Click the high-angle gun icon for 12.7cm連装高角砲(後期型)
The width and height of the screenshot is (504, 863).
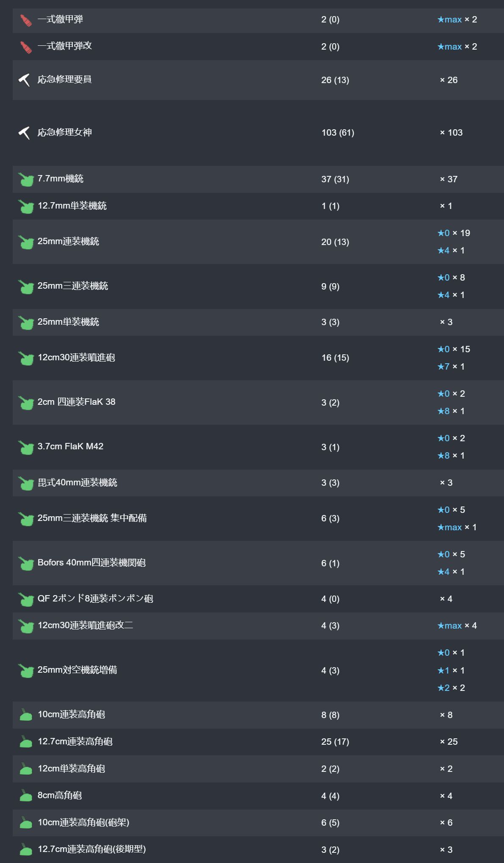pos(26,850)
